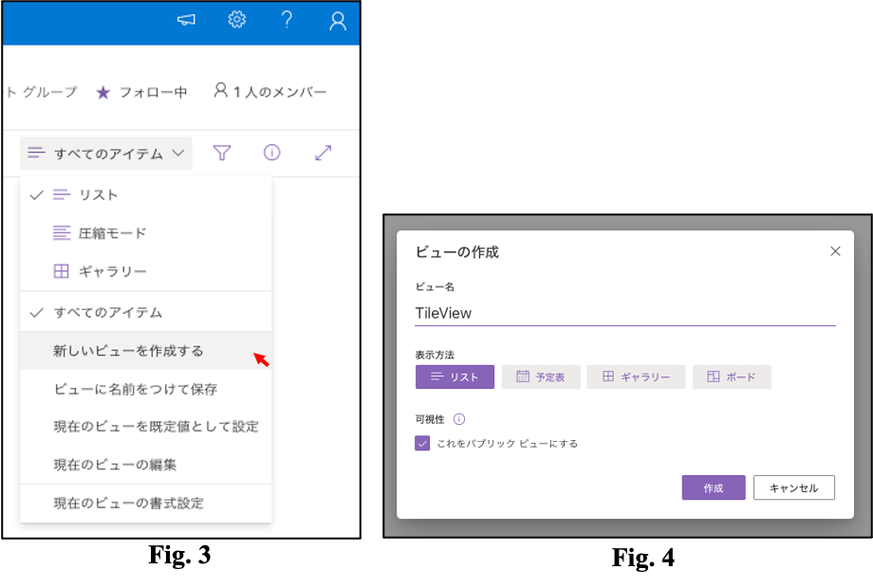Select the ボード display type button
This screenshot has height=588, width=873.
[732, 377]
